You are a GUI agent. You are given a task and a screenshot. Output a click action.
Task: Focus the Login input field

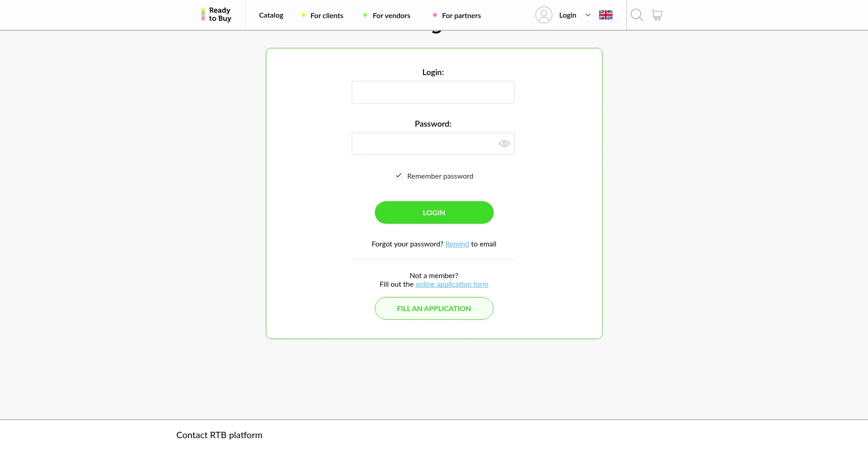(433, 92)
